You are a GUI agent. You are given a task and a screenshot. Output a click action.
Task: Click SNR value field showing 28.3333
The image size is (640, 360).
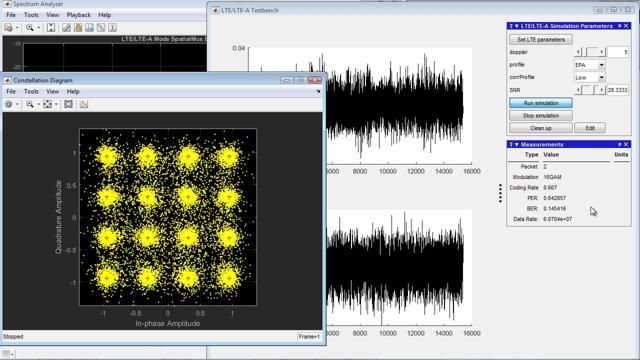click(x=618, y=90)
